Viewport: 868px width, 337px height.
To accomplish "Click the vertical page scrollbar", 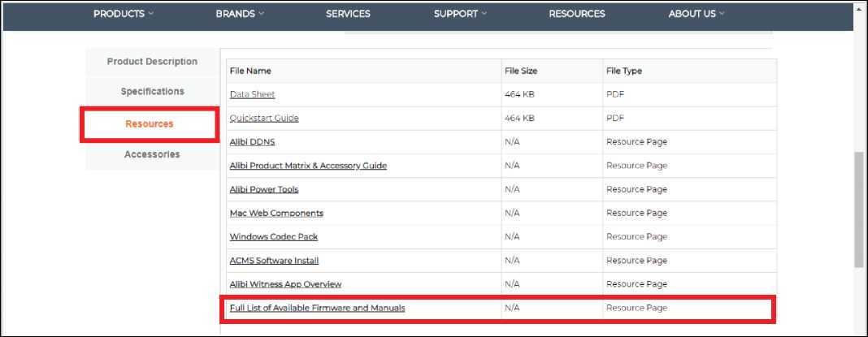I will pyautogui.click(x=860, y=209).
